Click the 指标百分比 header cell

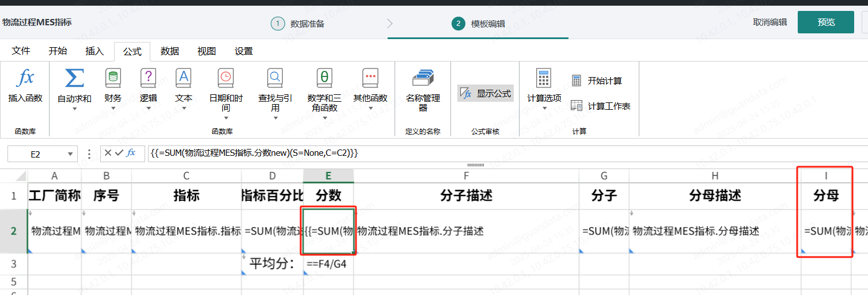[272, 196]
